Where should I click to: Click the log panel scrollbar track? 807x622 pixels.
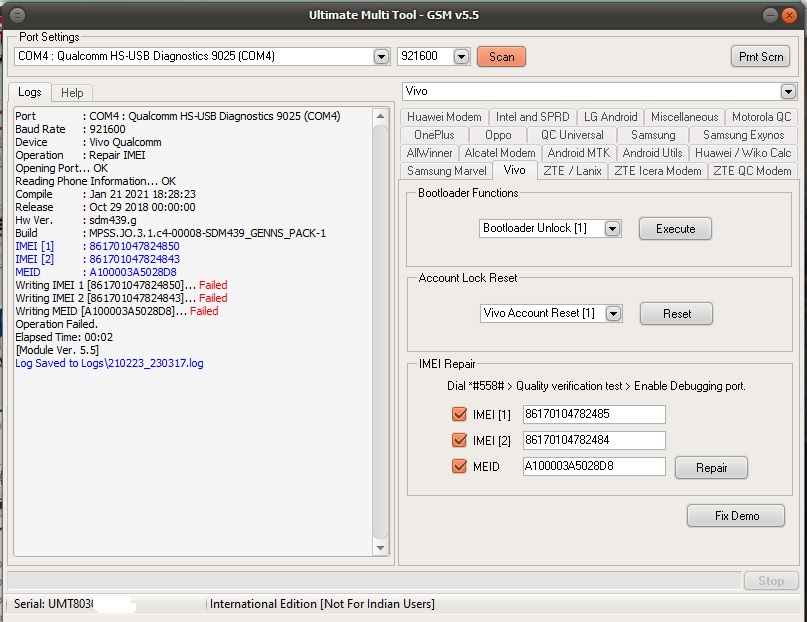coord(380,332)
